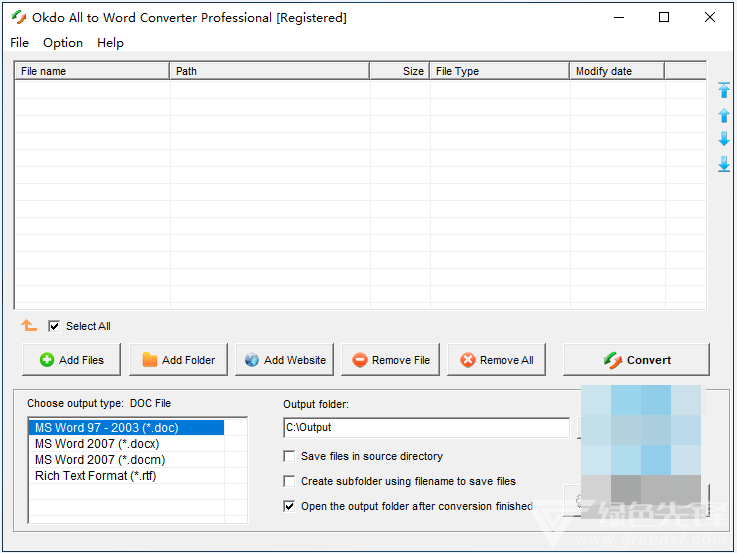The height and width of the screenshot is (553, 737).
Task: Move selected file to bottom of list
Action: coord(724,164)
